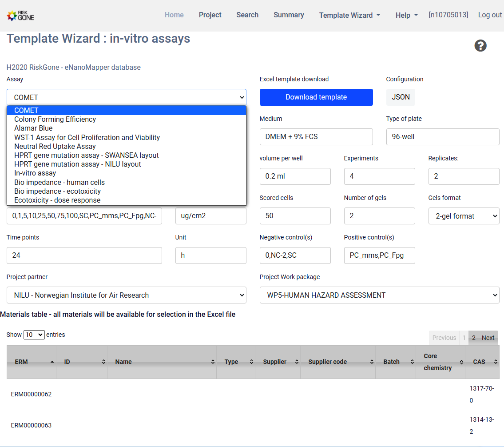This screenshot has width=504, height=447.
Task: Sort table by Supplier code column
Action: tap(337, 362)
